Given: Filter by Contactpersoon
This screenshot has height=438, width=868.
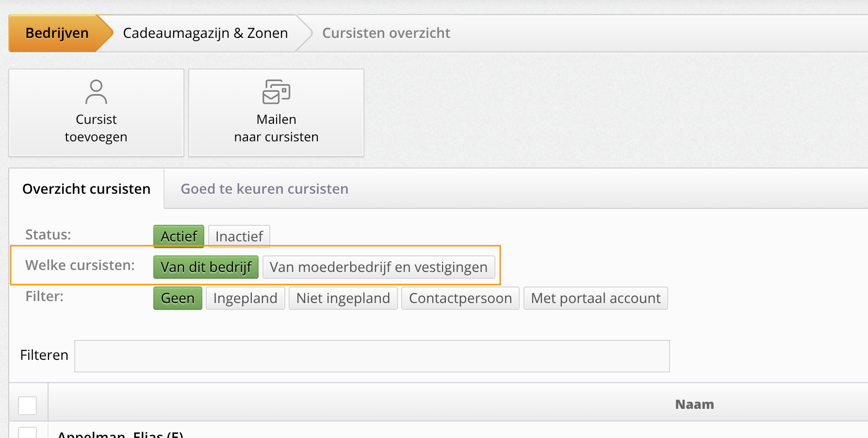Looking at the screenshot, I should coord(460,298).
